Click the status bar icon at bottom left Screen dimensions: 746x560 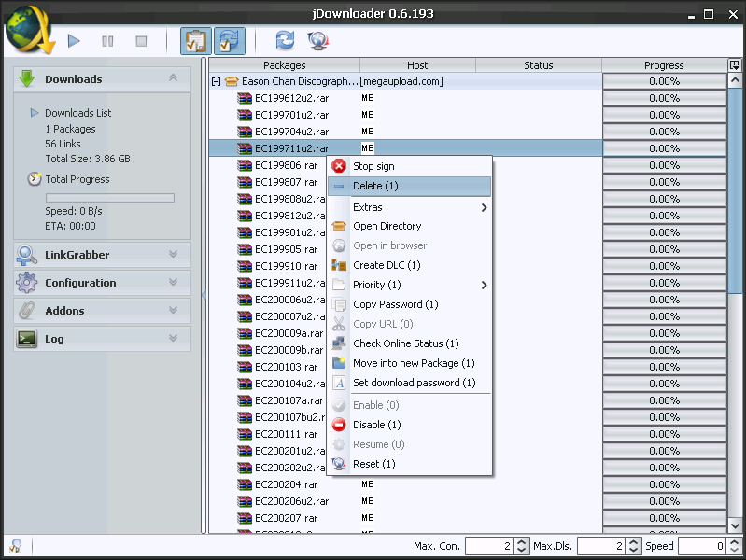(16, 546)
